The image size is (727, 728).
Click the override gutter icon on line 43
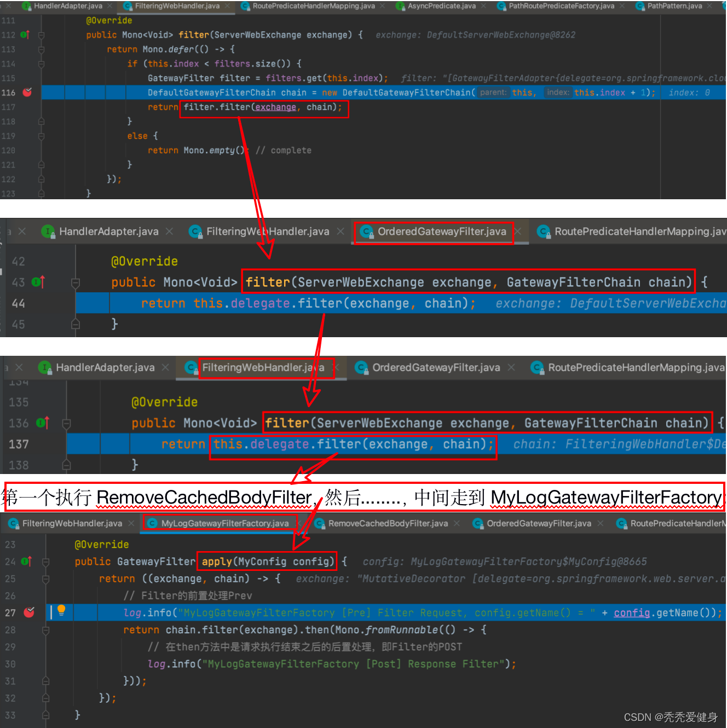click(x=38, y=282)
